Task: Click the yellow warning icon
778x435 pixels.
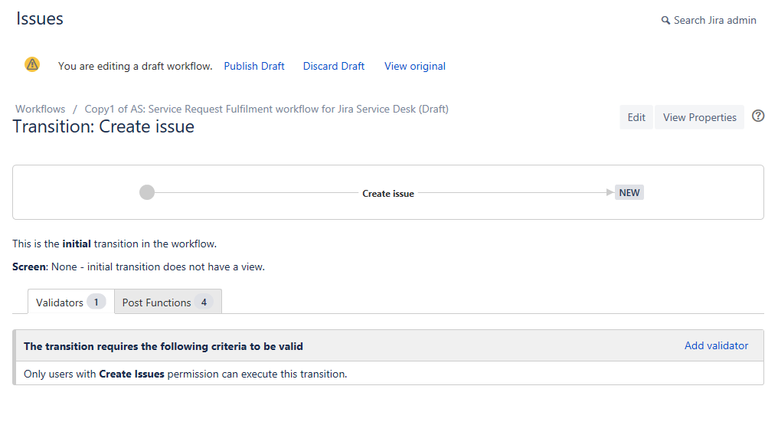Action: 32,64
